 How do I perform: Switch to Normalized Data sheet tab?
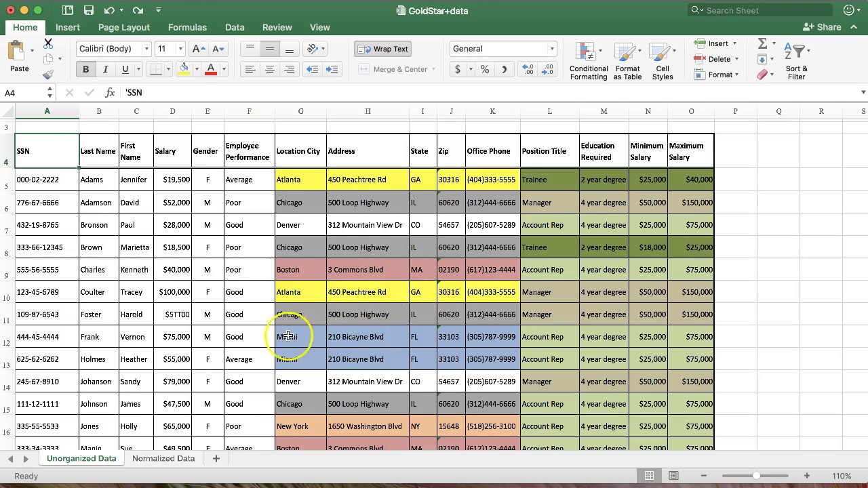163,458
